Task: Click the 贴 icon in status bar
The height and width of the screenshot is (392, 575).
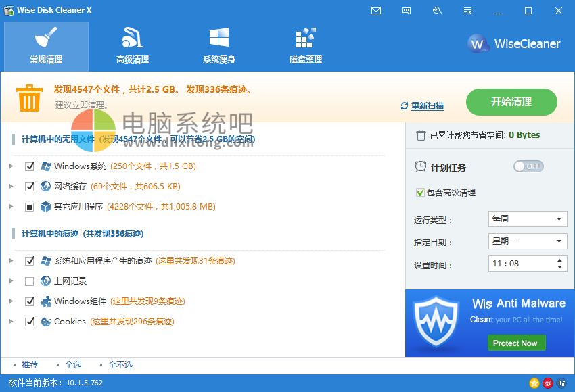Action: tap(561, 383)
